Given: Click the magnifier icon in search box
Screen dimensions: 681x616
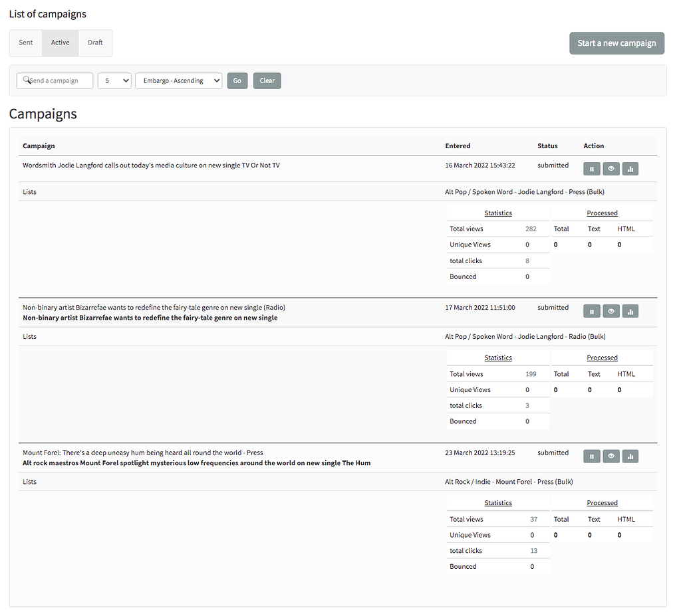Looking at the screenshot, I should point(27,78).
